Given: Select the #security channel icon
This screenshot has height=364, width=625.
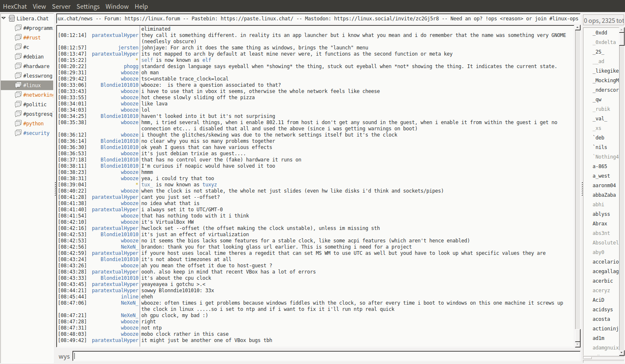Looking at the screenshot, I should pos(18,133).
